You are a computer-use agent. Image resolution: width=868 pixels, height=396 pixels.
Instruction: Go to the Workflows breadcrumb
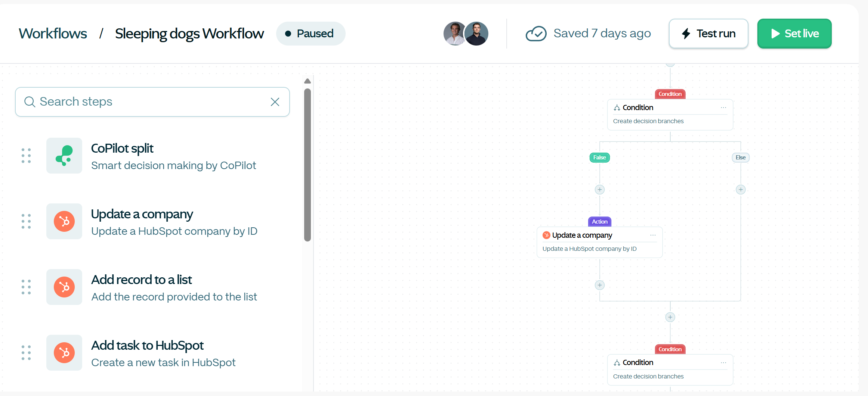click(x=53, y=34)
